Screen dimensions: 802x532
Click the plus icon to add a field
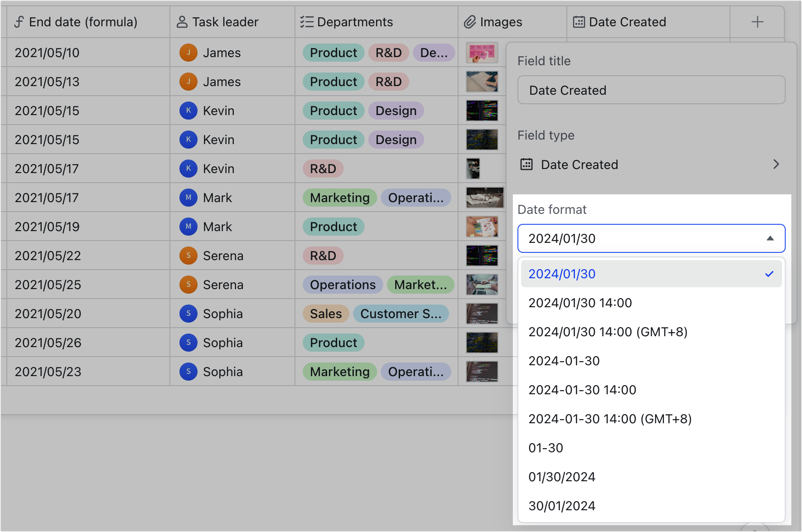coord(757,22)
